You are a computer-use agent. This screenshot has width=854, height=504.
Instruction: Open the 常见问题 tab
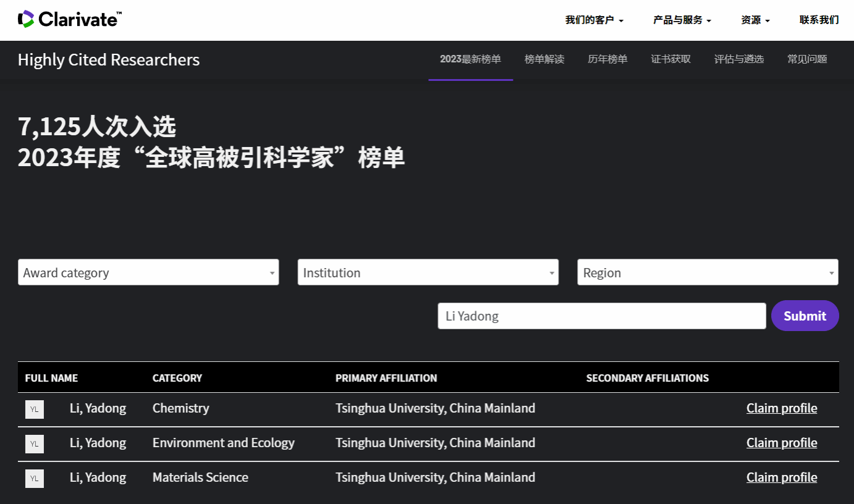click(807, 59)
